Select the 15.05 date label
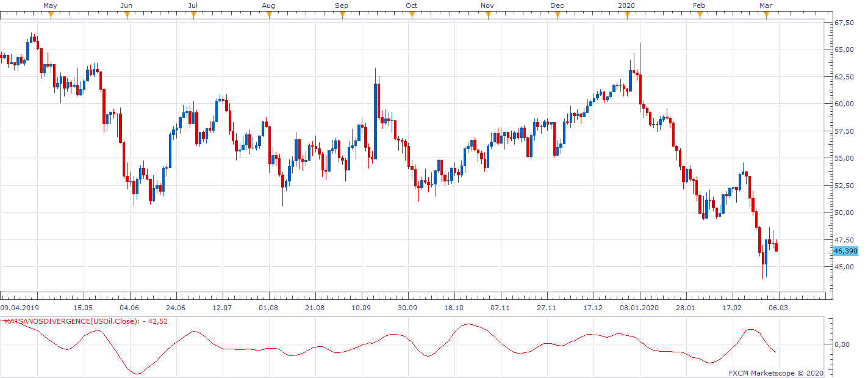Screen dimensions: 868x378 pos(83,308)
